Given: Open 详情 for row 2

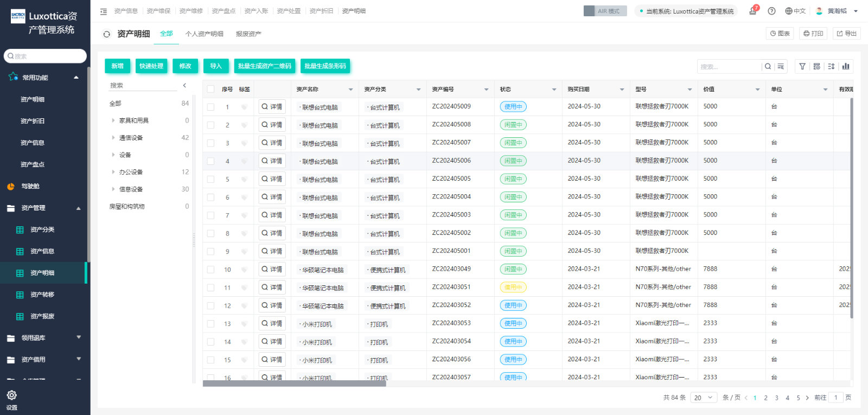Looking at the screenshot, I should point(272,125).
